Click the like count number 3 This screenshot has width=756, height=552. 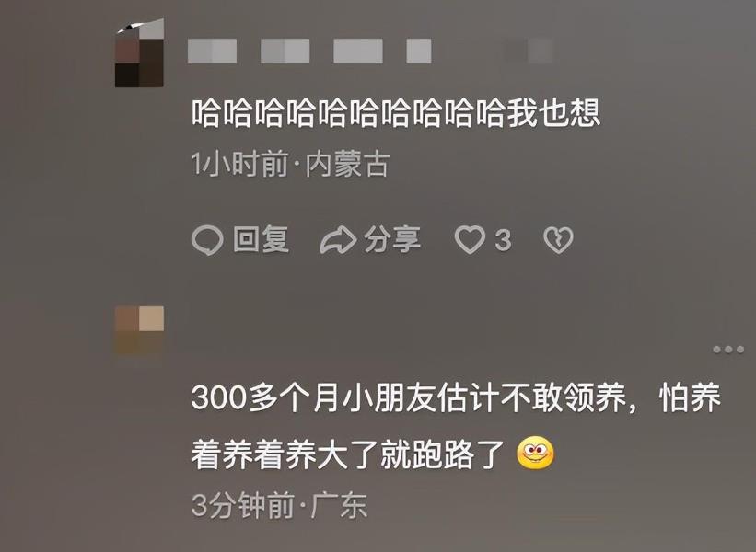point(503,240)
